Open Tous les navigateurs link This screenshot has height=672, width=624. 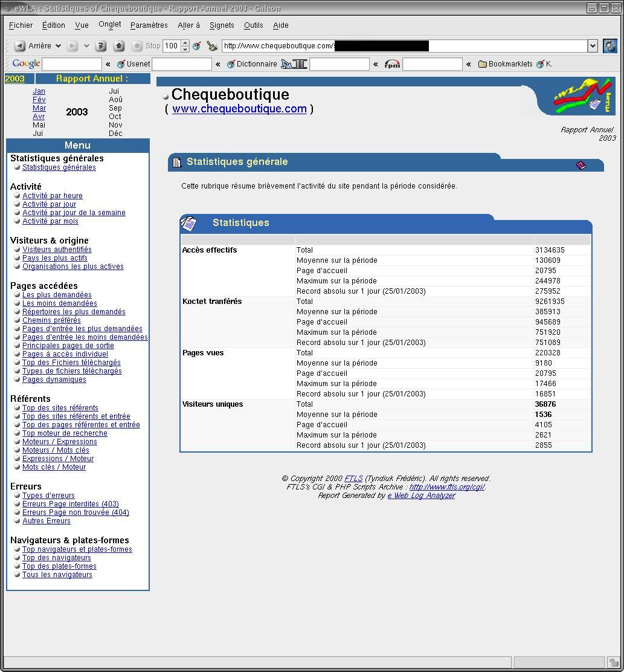(x=57, y=575)
